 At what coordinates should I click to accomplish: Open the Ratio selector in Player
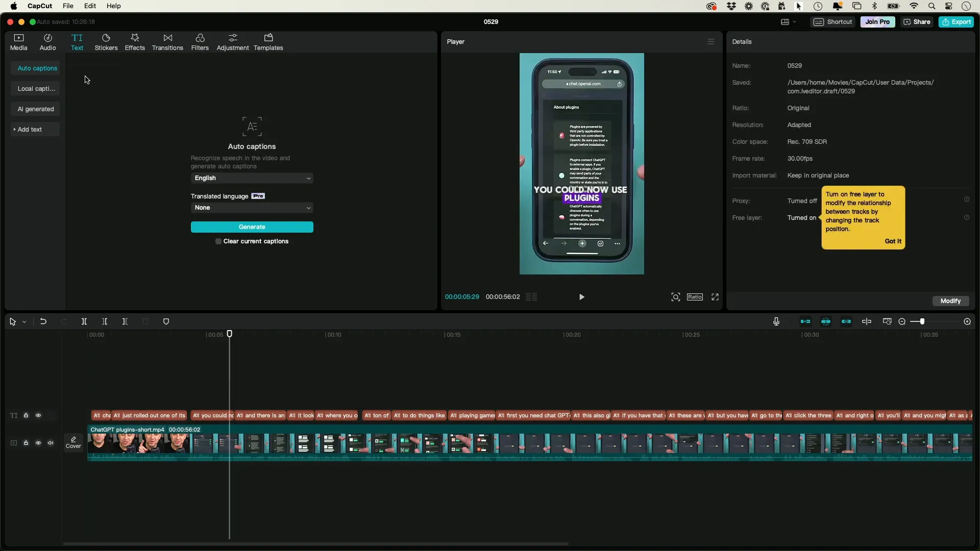click(695, 297)
